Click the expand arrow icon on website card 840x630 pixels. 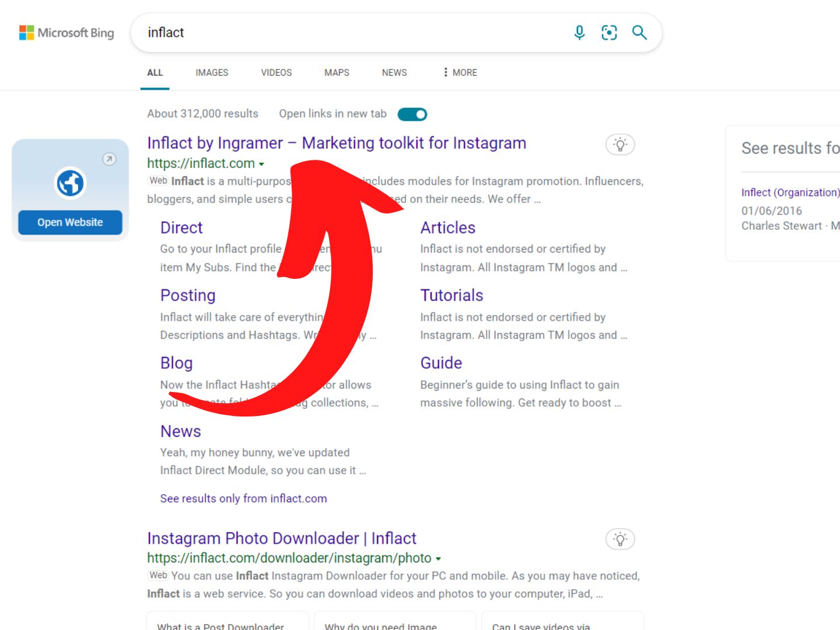pyautogui.click(x=109, y=159)
